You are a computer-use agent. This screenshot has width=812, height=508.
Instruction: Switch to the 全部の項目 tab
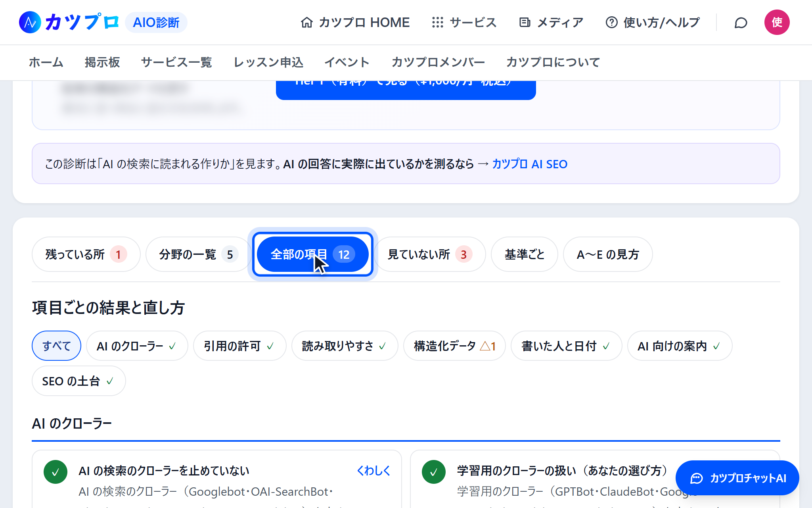pos(313,254)
